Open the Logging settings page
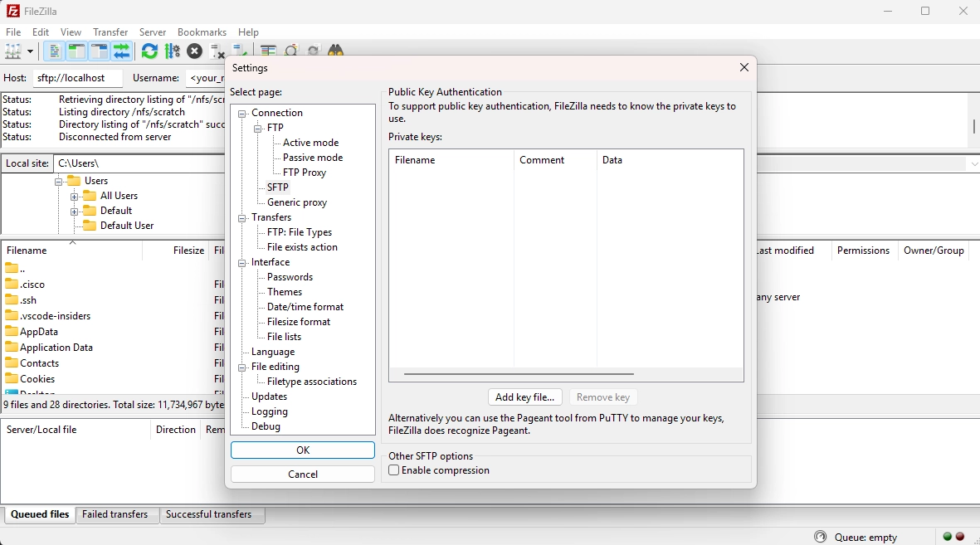Image resolution: width=980 pixels, height=545 pixels. coord(270,411)
